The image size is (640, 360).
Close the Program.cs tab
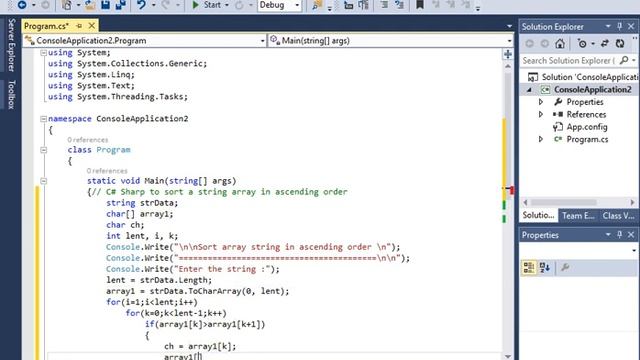coord(92,26)
